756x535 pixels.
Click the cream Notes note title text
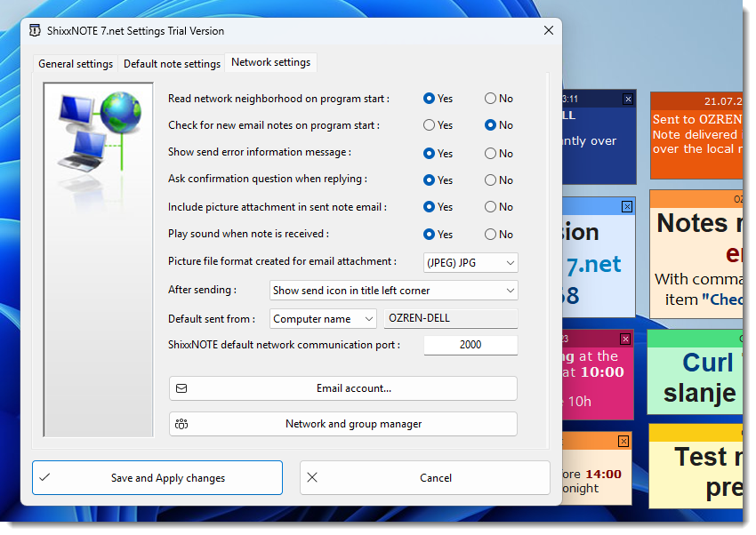point(700,223)
